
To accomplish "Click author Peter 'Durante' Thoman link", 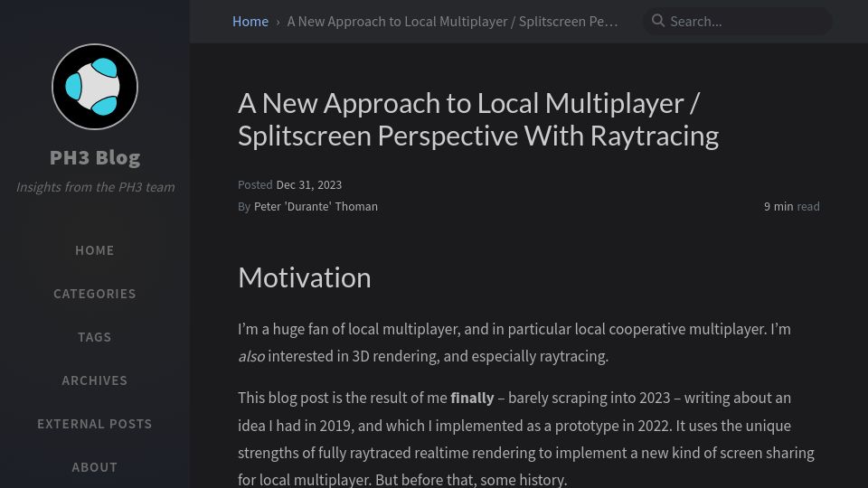I will pyautogui.click(x=316, y=206).
